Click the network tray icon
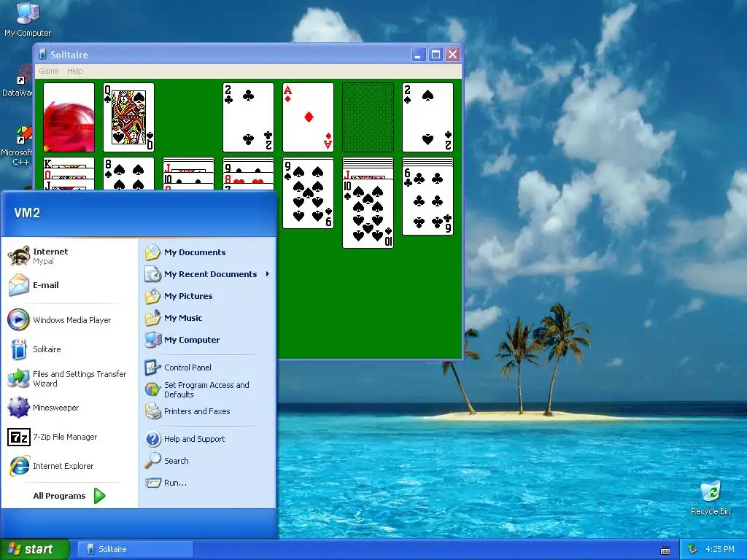This screenshot has width=747, height=560. coord(693,549)
